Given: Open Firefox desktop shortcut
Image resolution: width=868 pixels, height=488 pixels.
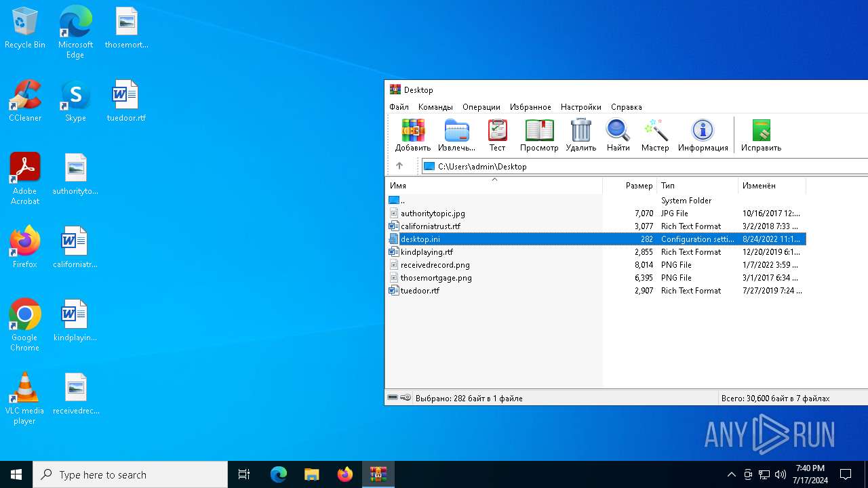Looking at the screenshot, I should 25,248.
